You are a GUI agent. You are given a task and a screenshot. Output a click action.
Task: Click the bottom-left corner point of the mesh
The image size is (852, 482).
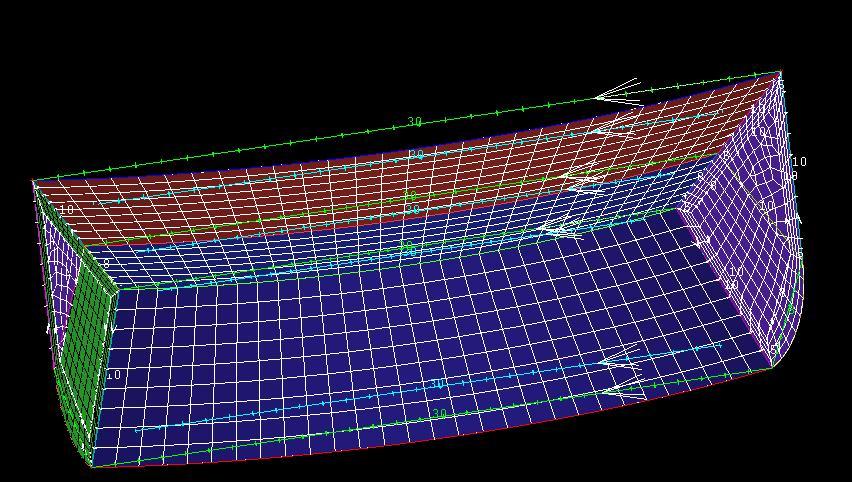(92, 465)
